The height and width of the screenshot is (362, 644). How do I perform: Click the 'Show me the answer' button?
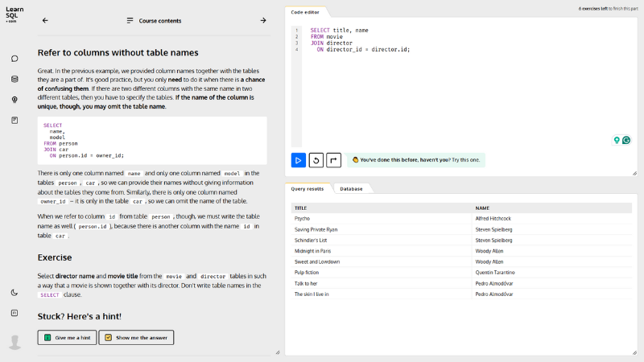coord(136,338)
